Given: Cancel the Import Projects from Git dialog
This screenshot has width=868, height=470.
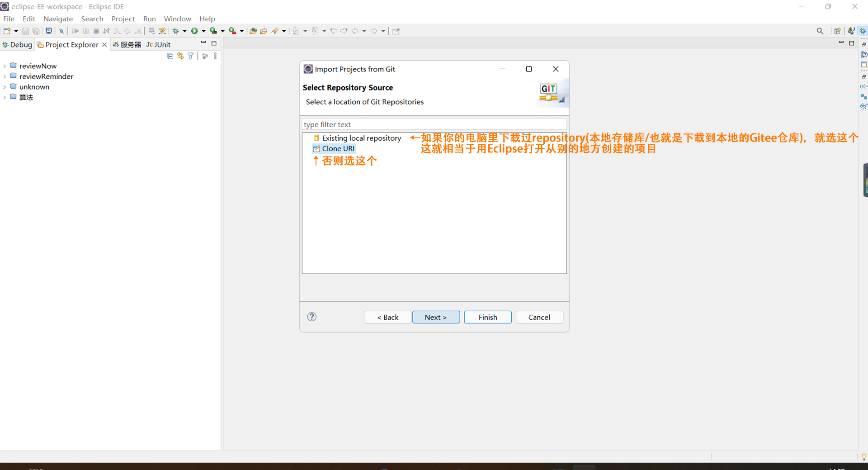Looking at the screenshot, I should pyautogui.click(x=539, y=317).
